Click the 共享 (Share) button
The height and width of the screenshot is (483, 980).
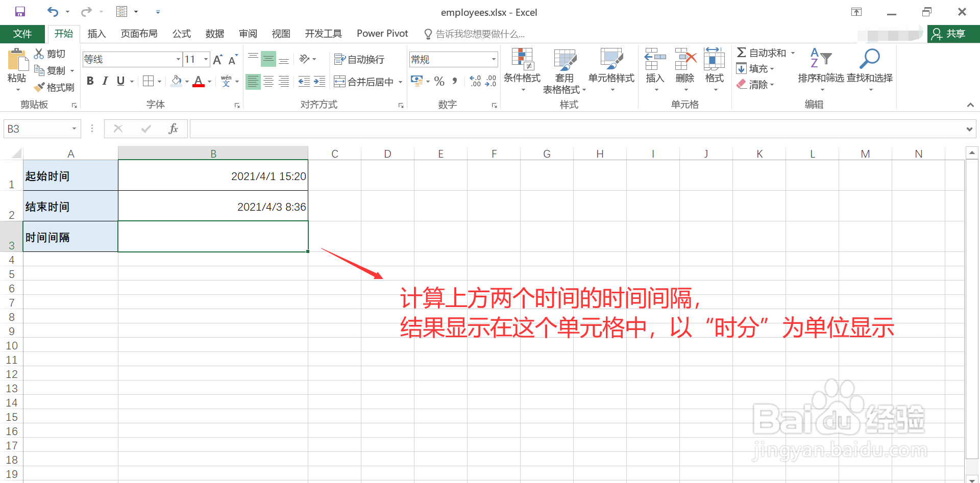(952, 34)
